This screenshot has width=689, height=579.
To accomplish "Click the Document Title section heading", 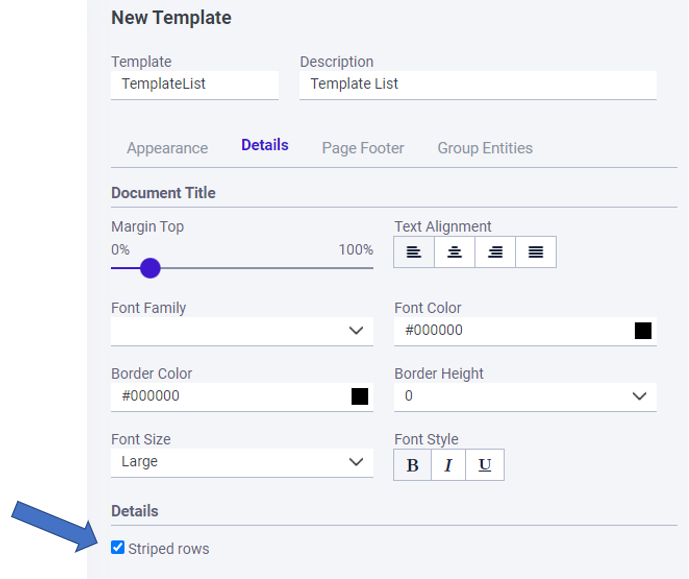I will (163, 193).
